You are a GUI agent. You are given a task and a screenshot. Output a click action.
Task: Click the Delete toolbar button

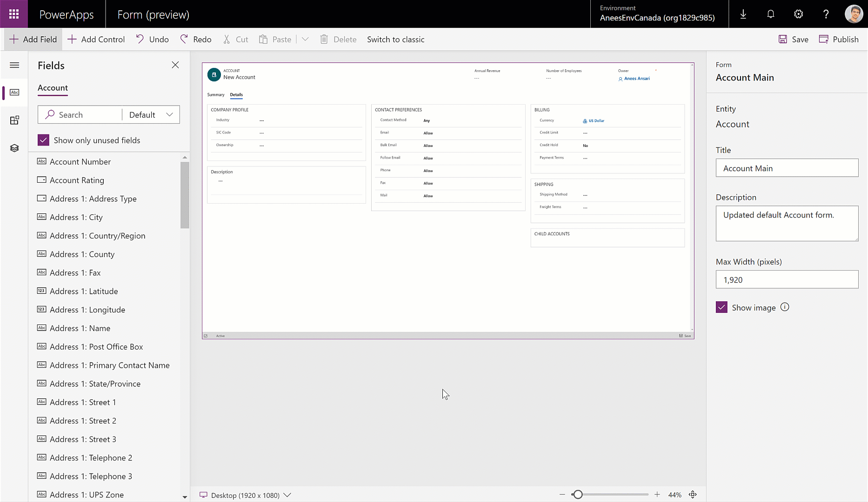pos(338,40)
